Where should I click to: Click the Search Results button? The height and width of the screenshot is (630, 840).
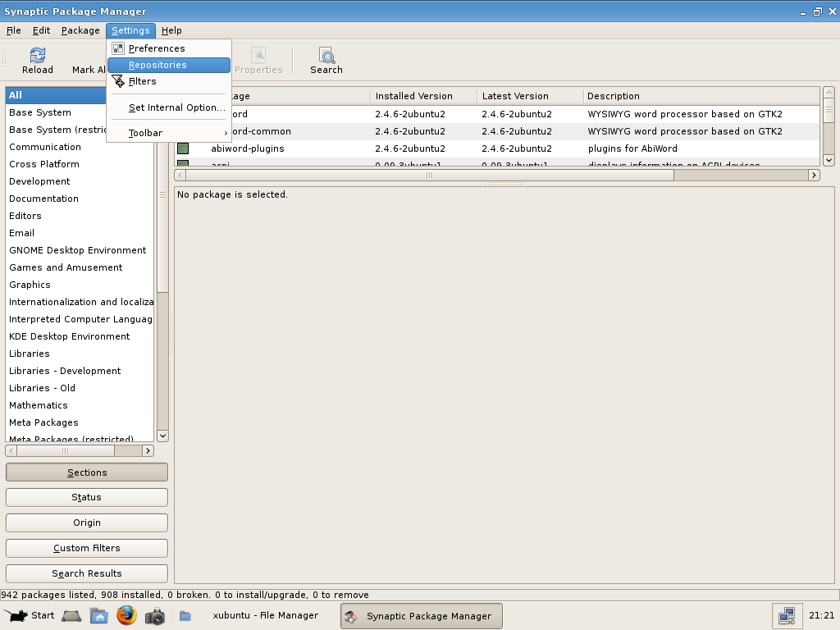pos(87,573)
